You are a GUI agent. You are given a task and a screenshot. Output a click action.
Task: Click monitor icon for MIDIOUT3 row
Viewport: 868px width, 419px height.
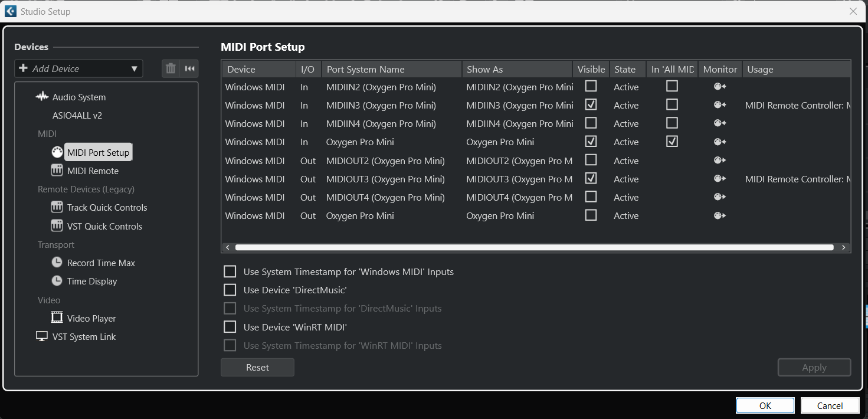click(720, 179)
